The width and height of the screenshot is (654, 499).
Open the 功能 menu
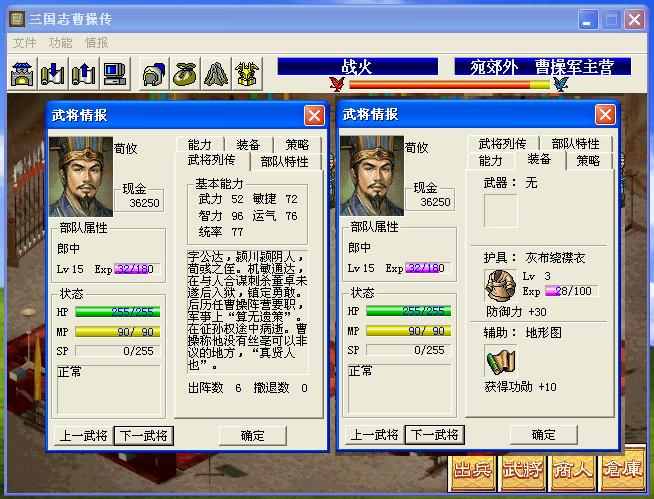(60, 43)
